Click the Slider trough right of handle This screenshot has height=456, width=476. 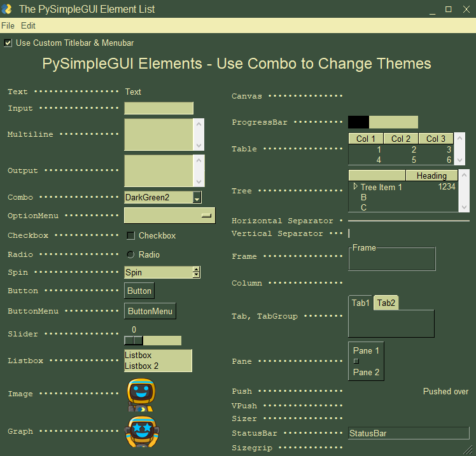tap(162, 340)
